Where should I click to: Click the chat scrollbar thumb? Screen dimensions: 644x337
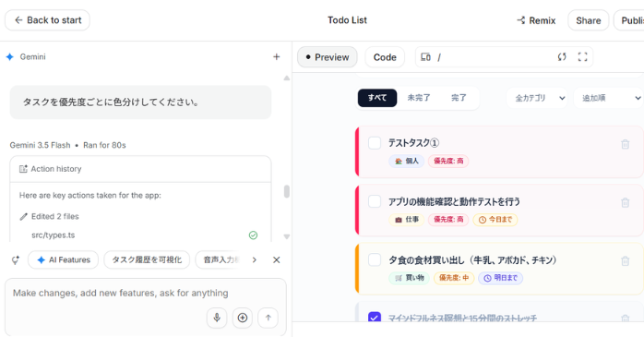point(287,191)
